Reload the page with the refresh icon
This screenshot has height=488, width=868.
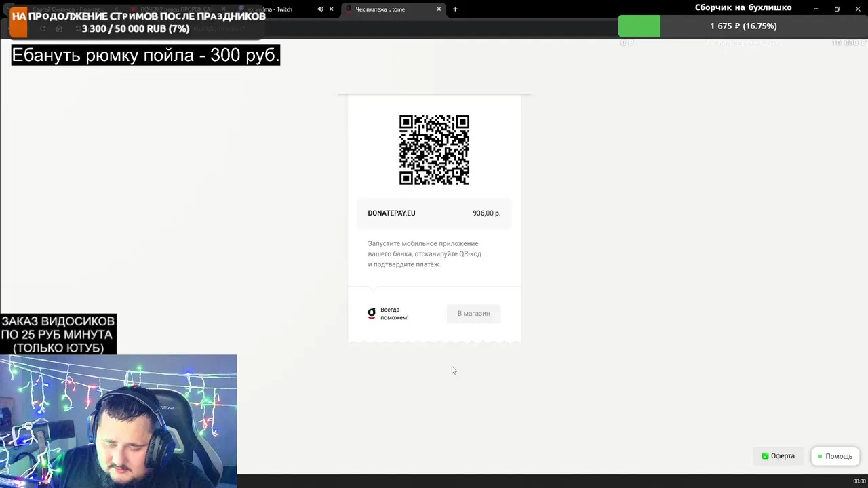click(43, 28)
